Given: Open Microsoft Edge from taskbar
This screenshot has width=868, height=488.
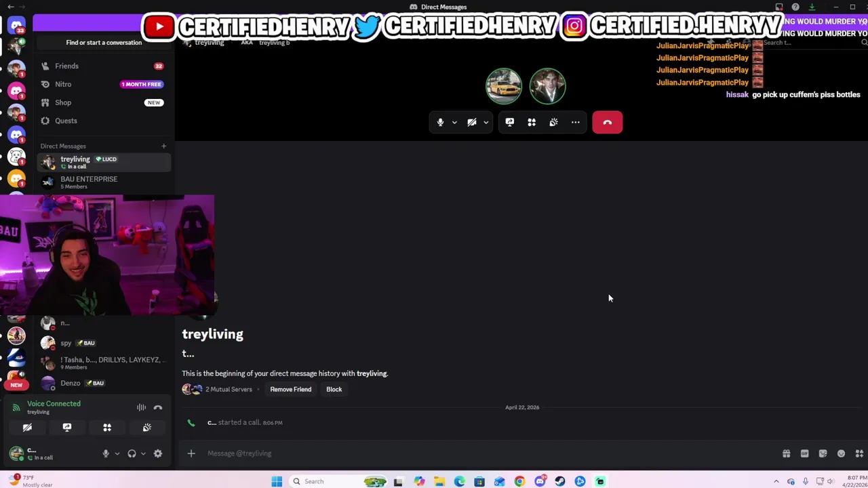Looking at the screenshot, I should click(460, 482).
